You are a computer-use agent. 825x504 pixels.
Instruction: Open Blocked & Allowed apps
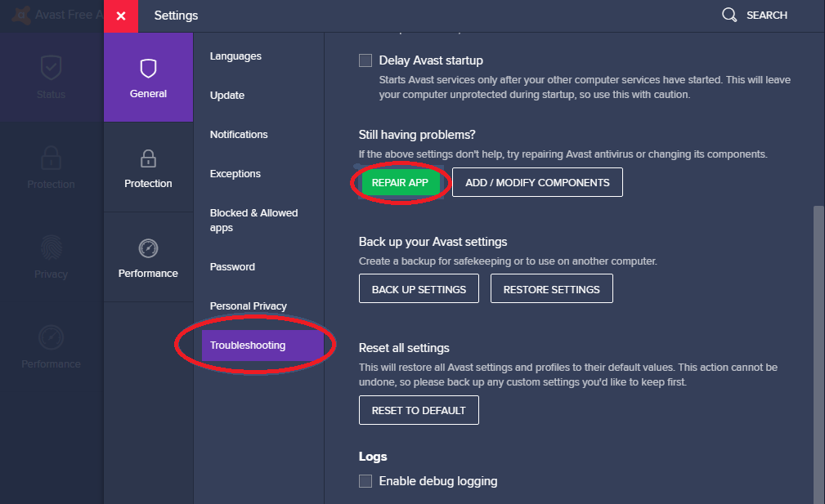pos(253,221)
